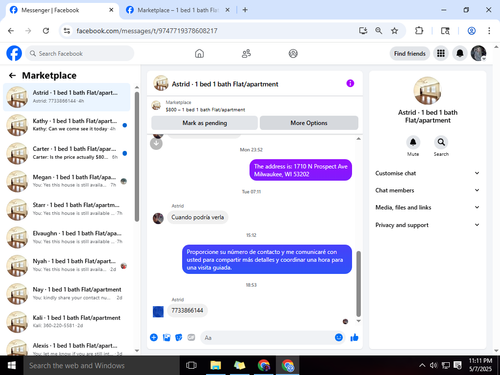Open the taskbar clock showing 11:11 PM
The width and height of the screenshot is (500, 375).
(x=480, y=365)
